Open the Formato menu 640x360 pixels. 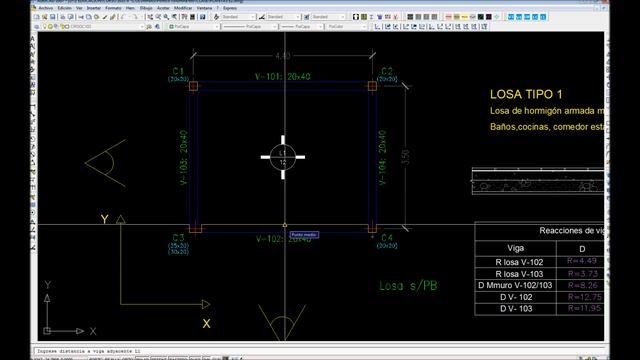coord(113,8)
